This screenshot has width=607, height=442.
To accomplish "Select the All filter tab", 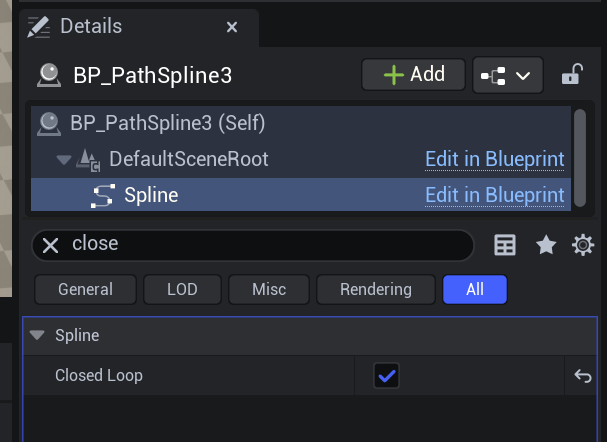I will pos(475,290).
